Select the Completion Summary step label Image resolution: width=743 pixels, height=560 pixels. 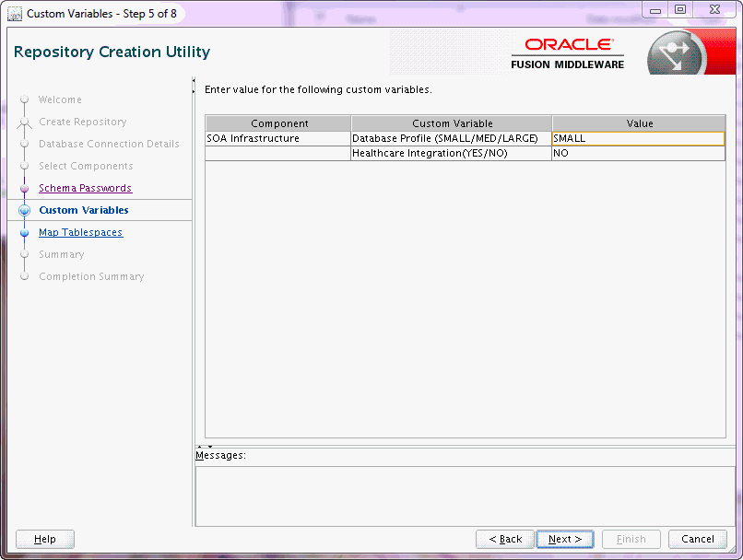click(91, 276)
